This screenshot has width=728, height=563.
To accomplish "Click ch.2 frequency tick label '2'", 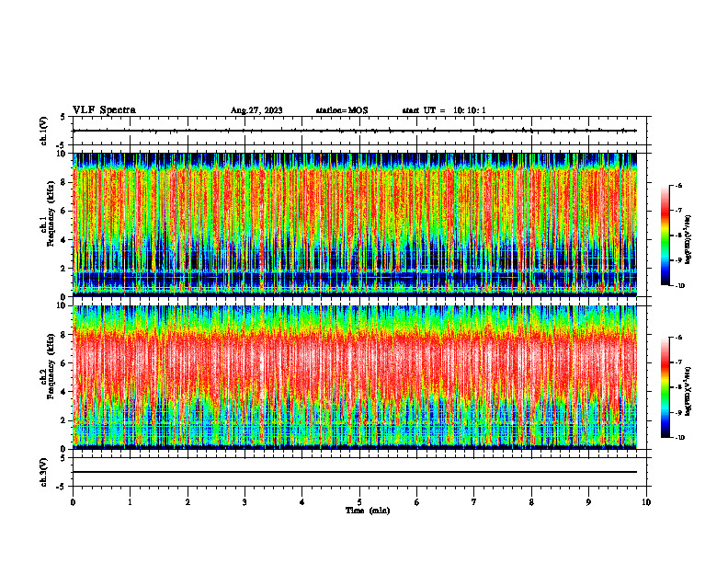I will click(63, 420).
